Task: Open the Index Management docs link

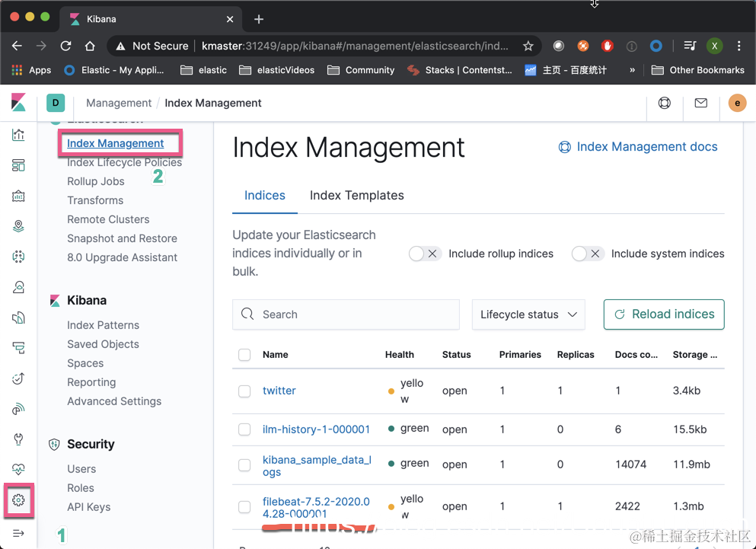Action: [638, 147]
